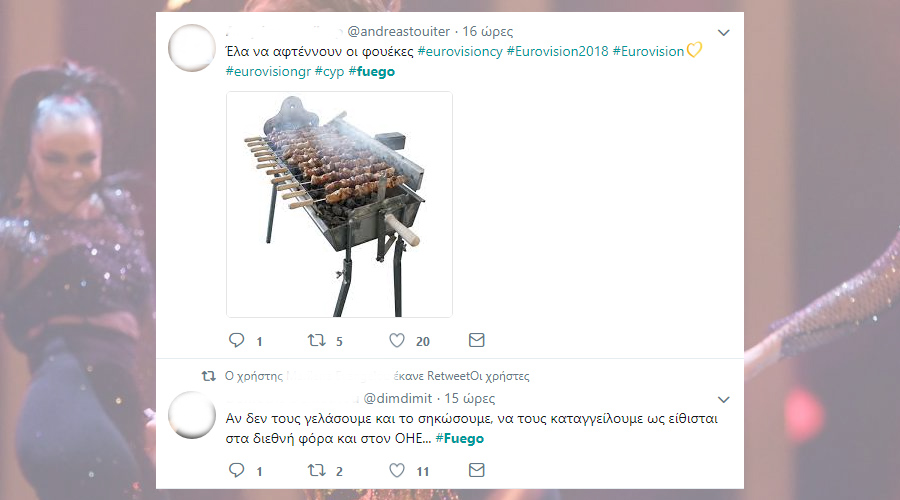Retweet the dimdimit tweet
This screenshot has width=900, height=500.
[x=316, y=471]
